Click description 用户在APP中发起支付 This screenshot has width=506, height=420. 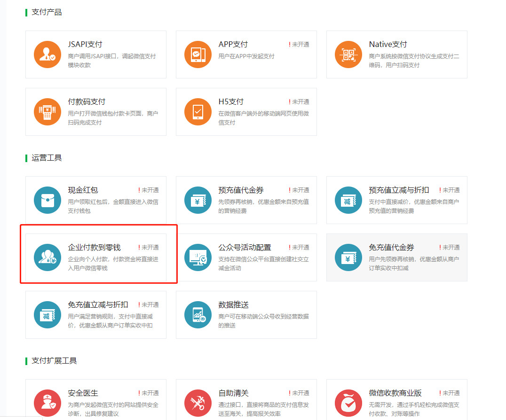click(x=246, y=56)
